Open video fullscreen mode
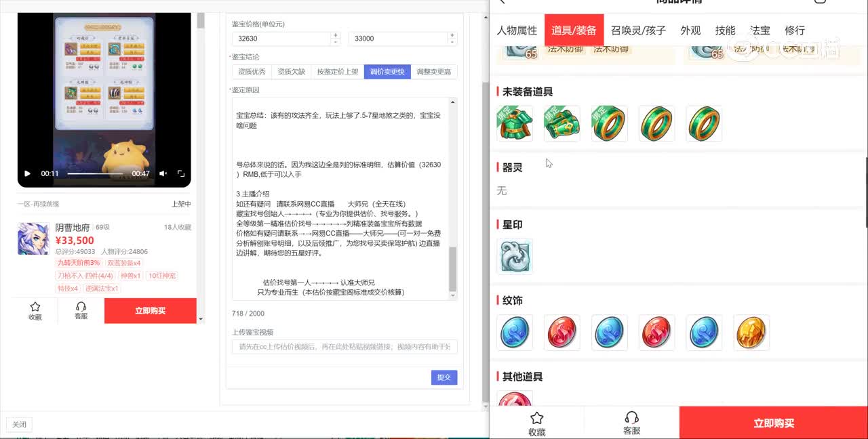Screen dimensions: 868x439 tap(181, 173)
